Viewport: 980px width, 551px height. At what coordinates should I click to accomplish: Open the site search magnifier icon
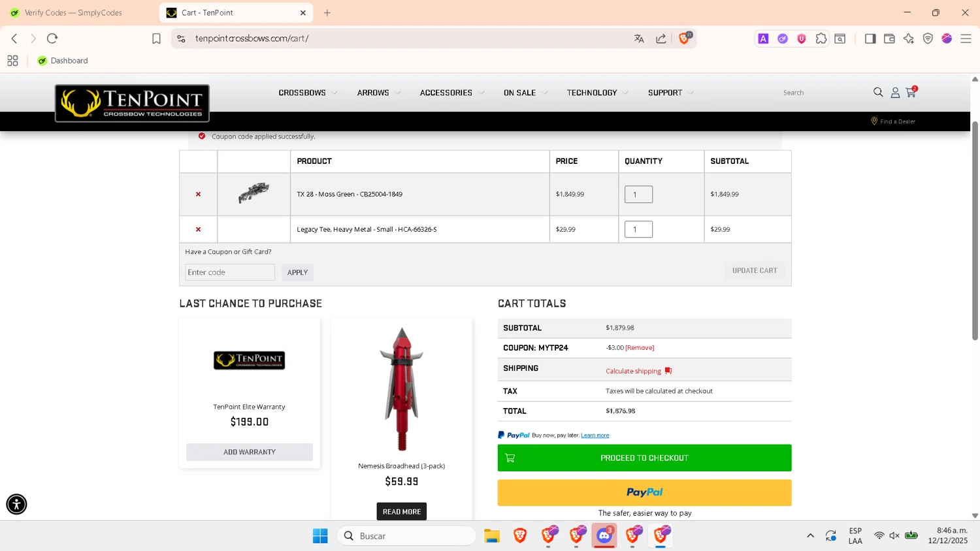click(878, 93)
